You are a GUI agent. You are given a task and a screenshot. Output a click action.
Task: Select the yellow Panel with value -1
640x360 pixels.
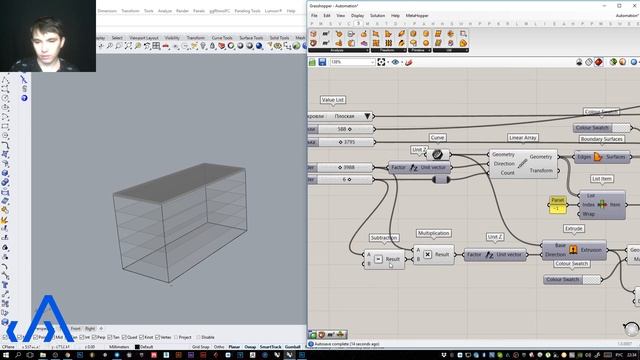tap(558, 205)
